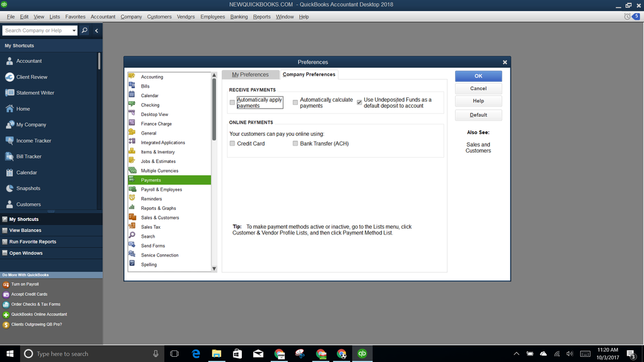Open Sales and Customers also-see link
644x362 pixels.
[x=478, y=148]
